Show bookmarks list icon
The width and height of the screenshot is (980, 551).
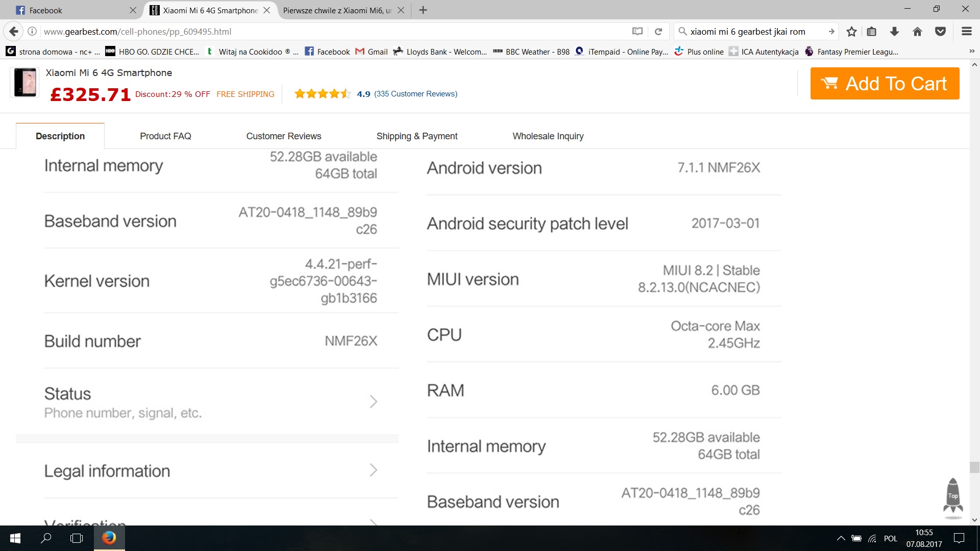pos(872,32)
